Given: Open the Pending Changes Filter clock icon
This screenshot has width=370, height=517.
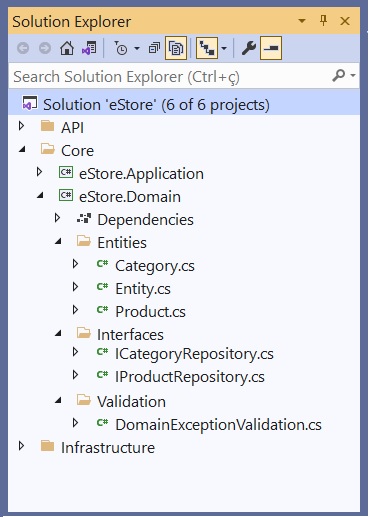Looking at the screenshot, I should click(x=121, y=48).
